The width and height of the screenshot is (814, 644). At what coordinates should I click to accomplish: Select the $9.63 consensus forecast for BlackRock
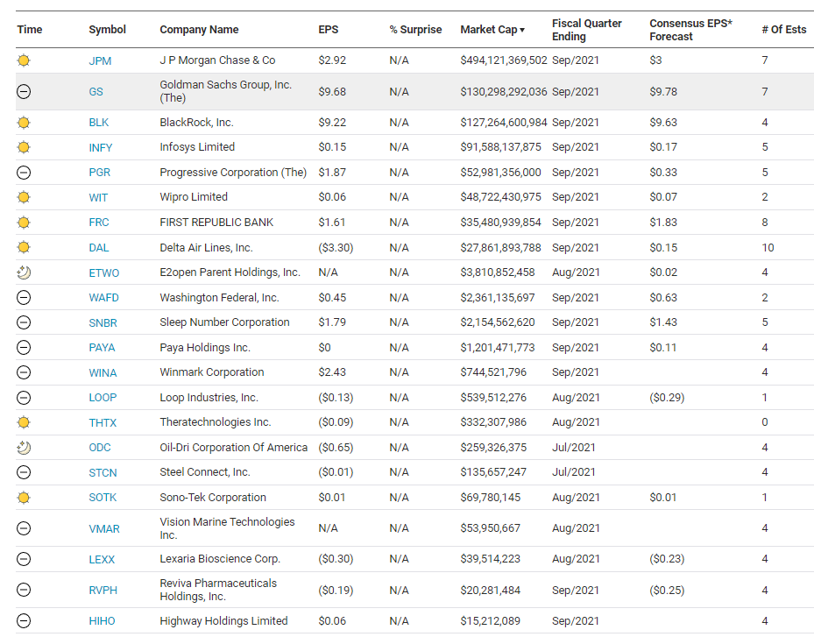(663, 123)
